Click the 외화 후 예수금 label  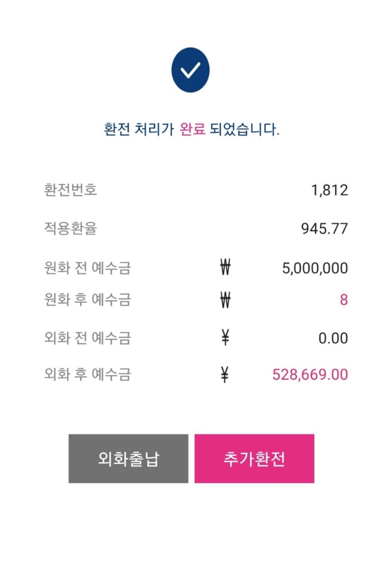(x=87, y=375)
